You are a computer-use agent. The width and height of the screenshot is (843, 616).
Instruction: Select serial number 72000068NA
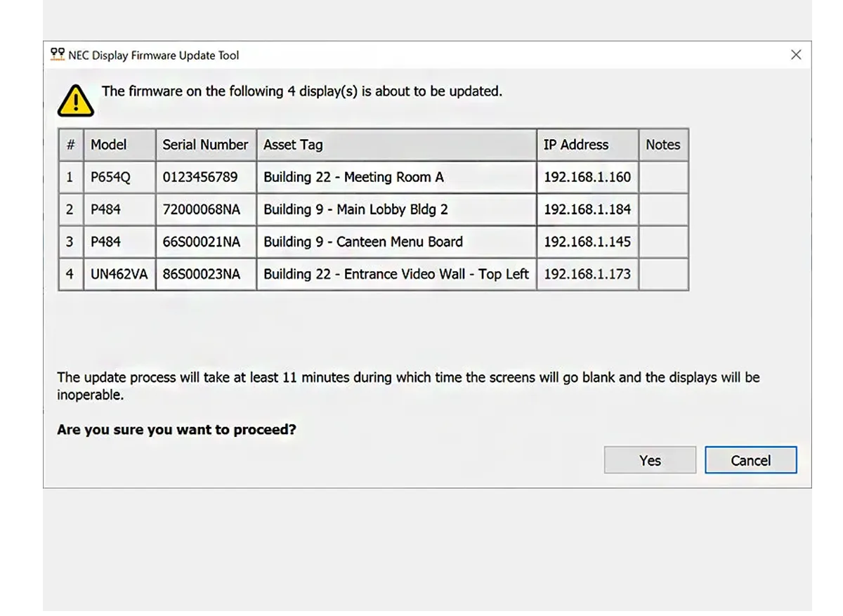206,209
